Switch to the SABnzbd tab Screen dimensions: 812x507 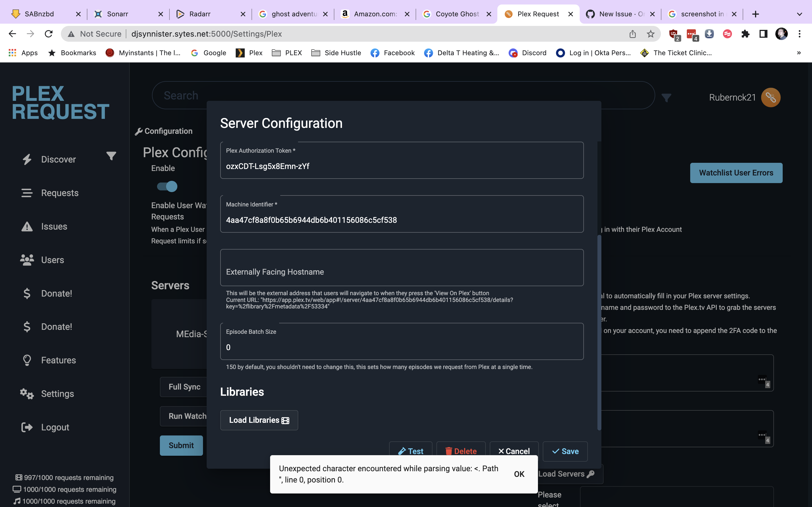tap(39, 14)
